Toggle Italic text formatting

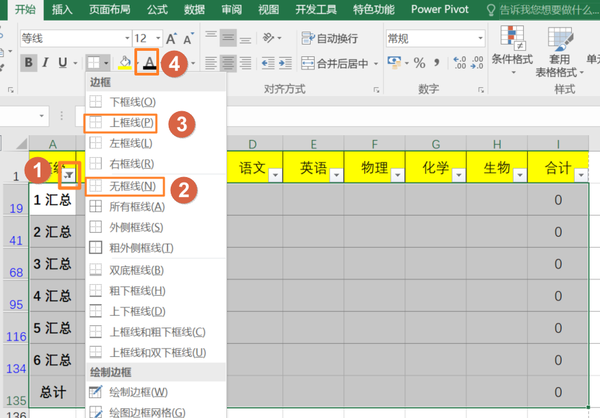(x=46, y=63)
